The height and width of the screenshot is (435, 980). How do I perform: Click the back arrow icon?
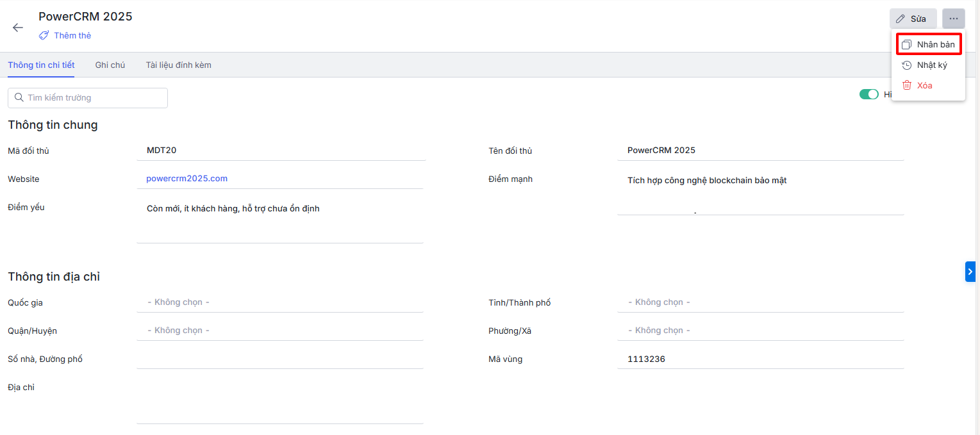coord(18,28)
